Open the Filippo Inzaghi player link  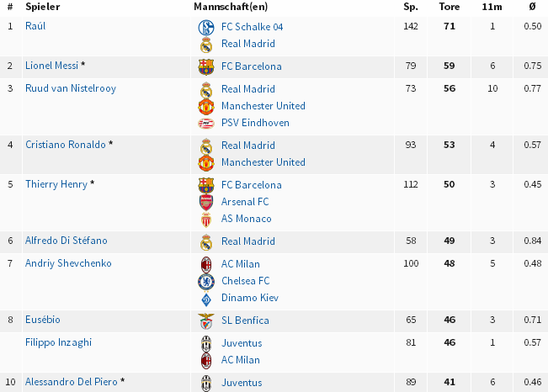tap(58, 342)
